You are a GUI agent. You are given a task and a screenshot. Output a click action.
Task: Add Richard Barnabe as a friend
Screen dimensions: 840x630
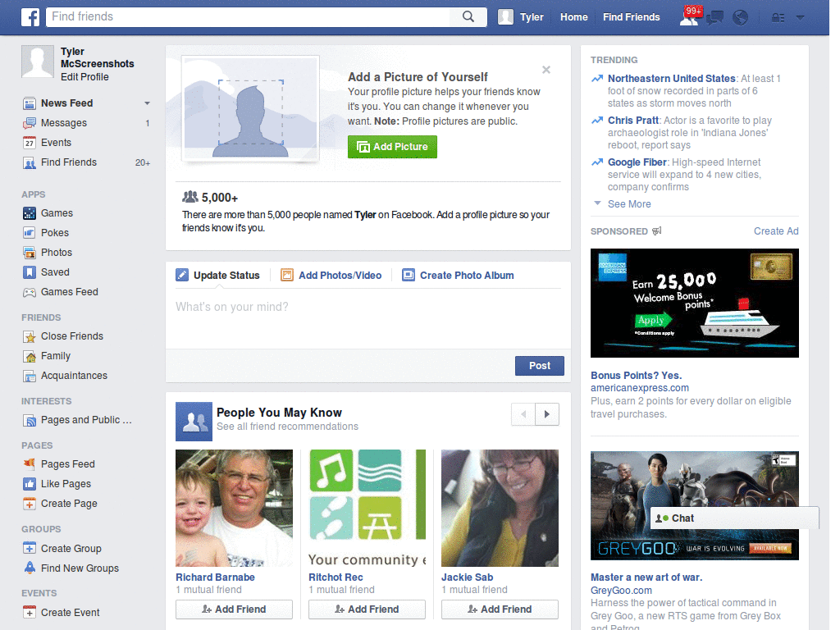coord(234,609)
